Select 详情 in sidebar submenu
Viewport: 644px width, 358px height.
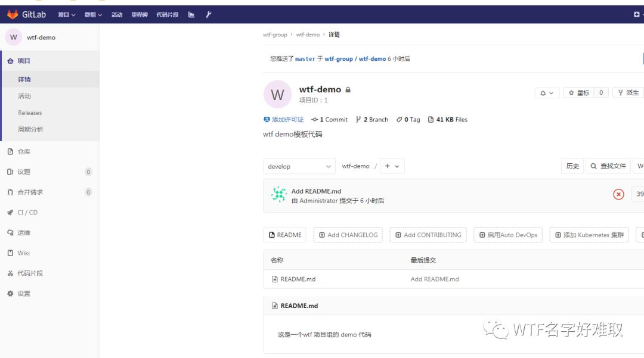pyautogui.click(x=24, y=80)
